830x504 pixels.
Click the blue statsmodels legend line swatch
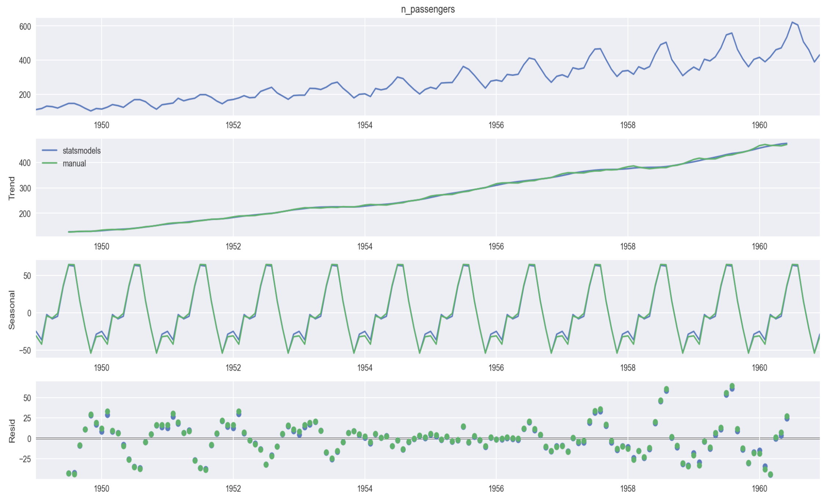(49, 151)
